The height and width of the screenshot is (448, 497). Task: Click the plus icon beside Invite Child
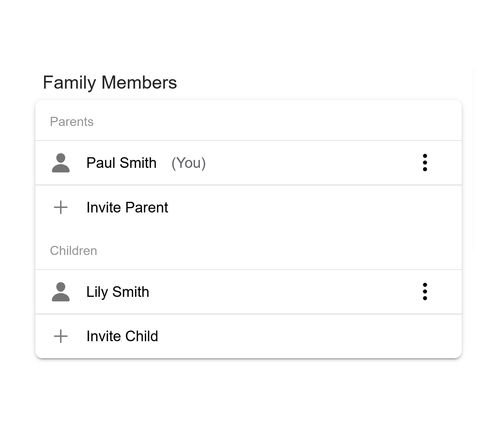click(x=61, y=336)
